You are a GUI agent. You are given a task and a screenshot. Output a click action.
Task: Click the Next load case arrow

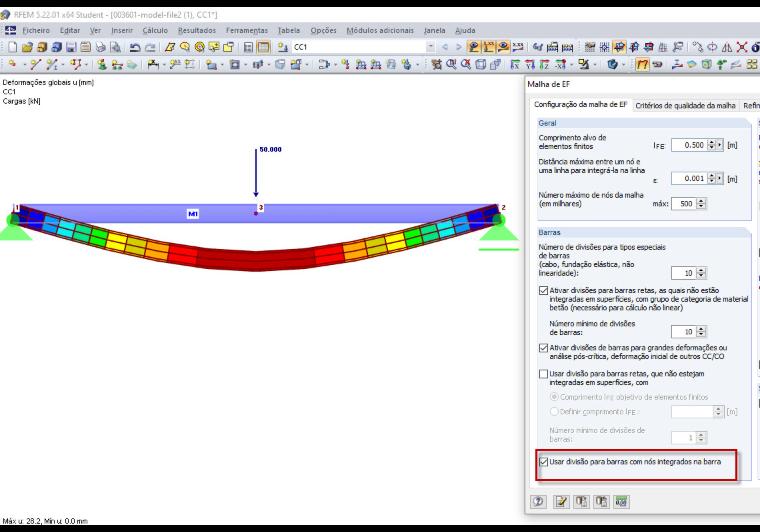click(x=459, y=47)
